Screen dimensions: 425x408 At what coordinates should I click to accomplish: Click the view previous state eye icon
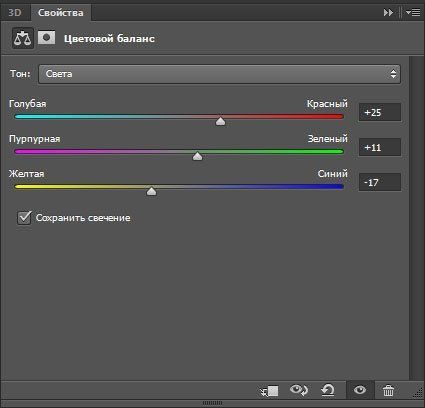click(x=299, y=390)
